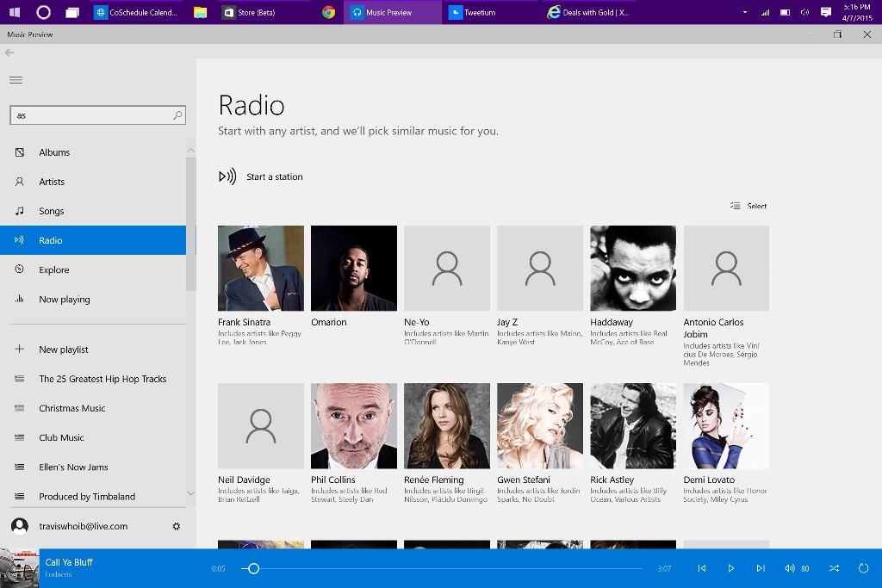This screenshot has width=882, height=588.
Task: Click the playback seek slider handle
Action: 254,569
